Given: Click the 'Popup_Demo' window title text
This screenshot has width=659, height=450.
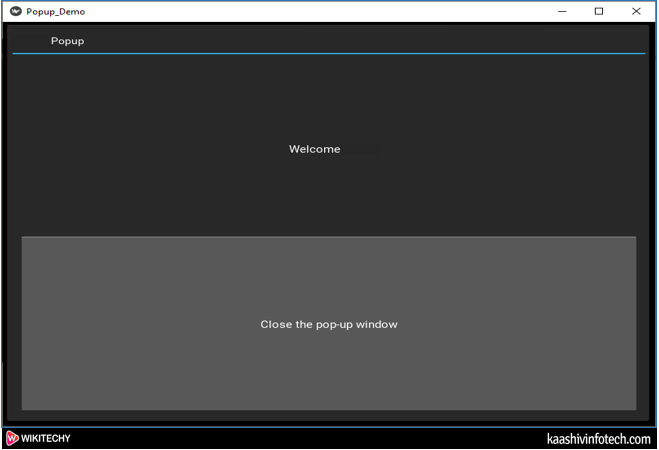Looking at the screenshot, I should (x=56, y=12).
